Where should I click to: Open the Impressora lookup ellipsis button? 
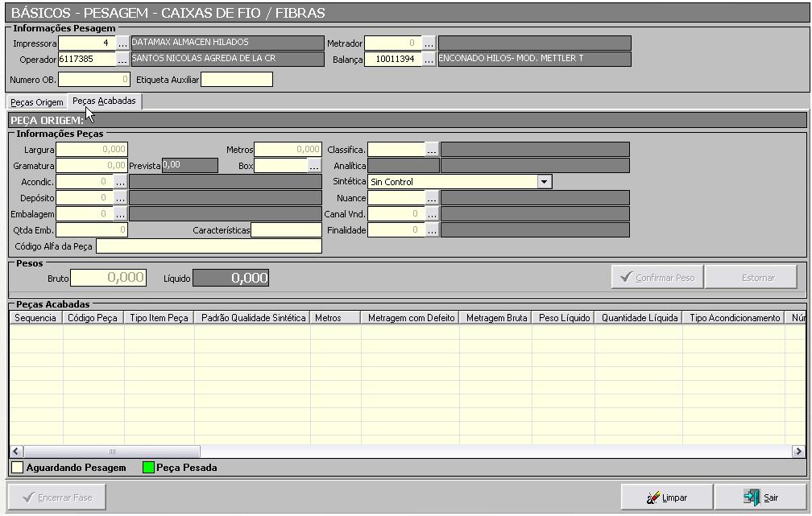(x=122, y=43)
